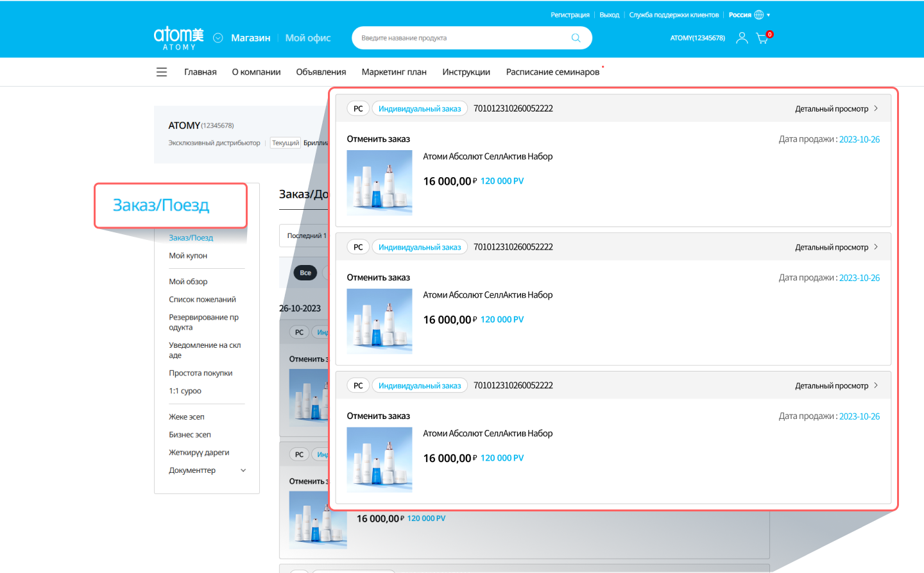Viewport: 924px width, 573px height.
Task: Select the Все filter pill
Action: tap(305, 273)
